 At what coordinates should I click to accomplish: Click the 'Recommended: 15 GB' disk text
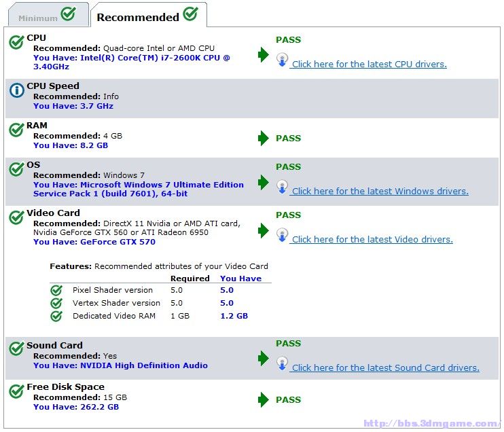80,397
